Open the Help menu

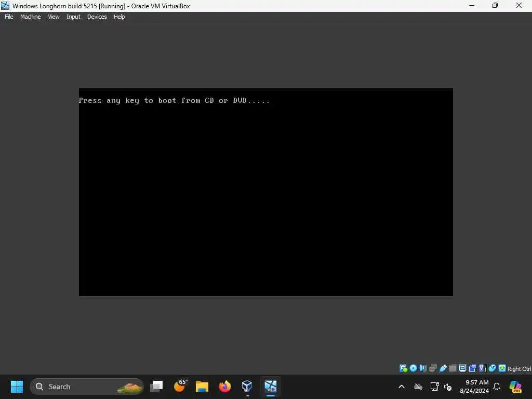pyautogui.click(x=119, y=17)
